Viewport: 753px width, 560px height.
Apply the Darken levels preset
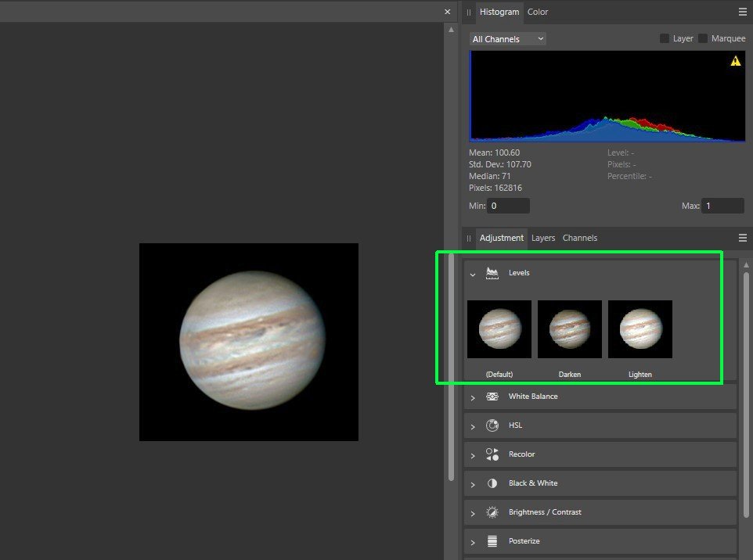point(570,329)
